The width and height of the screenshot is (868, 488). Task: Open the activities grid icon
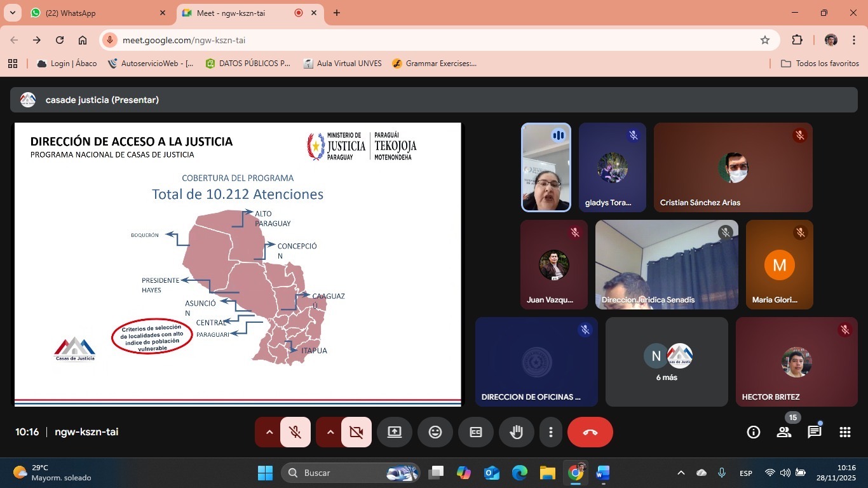click(x=844, y=432)
